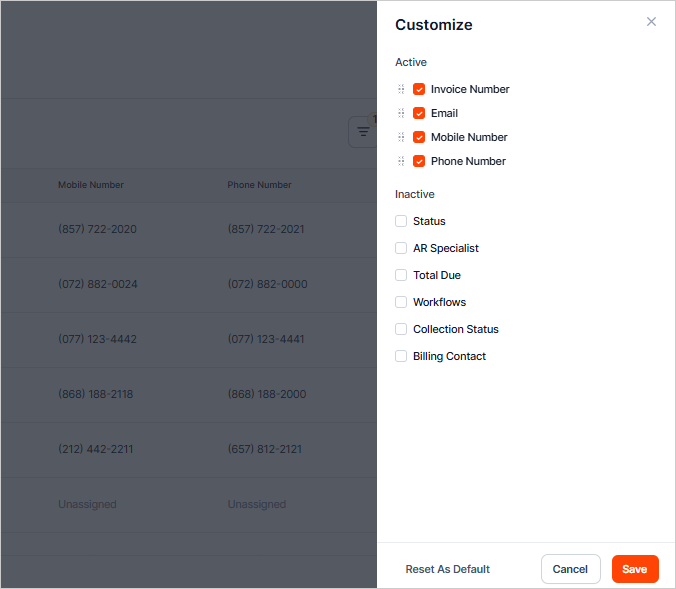Image resolution: width=676 pixels, height=589 pixels.
Task: Close the Customize panel with X
Action: tap(651, 22)
